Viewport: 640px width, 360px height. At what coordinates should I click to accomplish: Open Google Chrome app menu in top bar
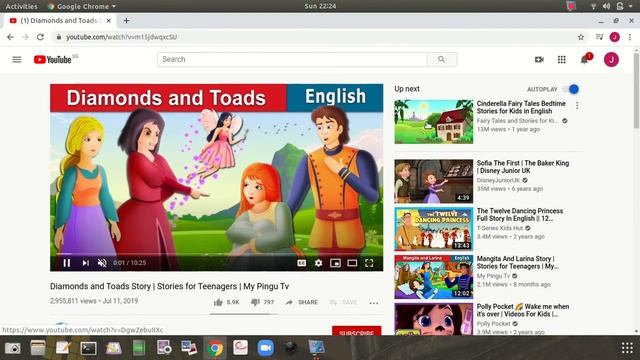click(82, 6)
